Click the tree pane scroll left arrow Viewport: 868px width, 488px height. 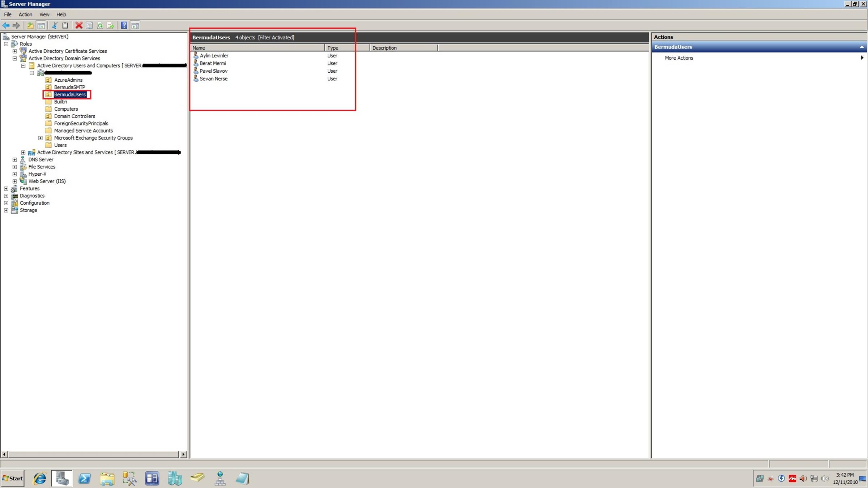[x=4, y=454]
